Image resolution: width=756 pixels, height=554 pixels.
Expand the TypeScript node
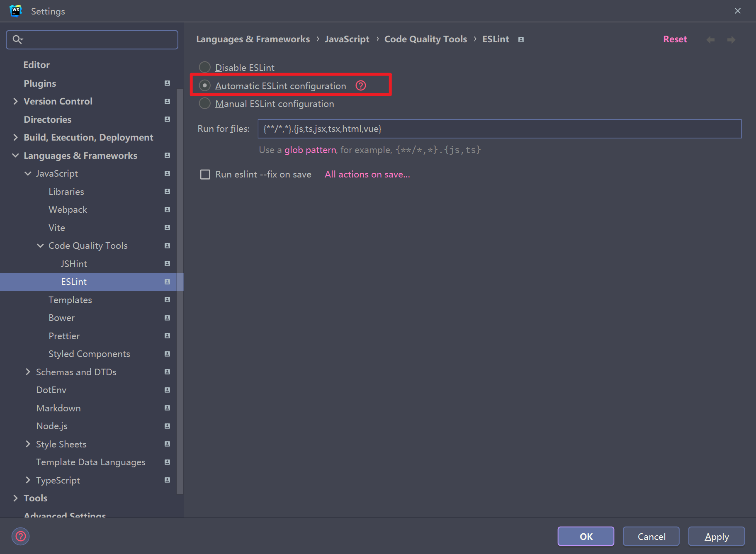tap(28, 480)
